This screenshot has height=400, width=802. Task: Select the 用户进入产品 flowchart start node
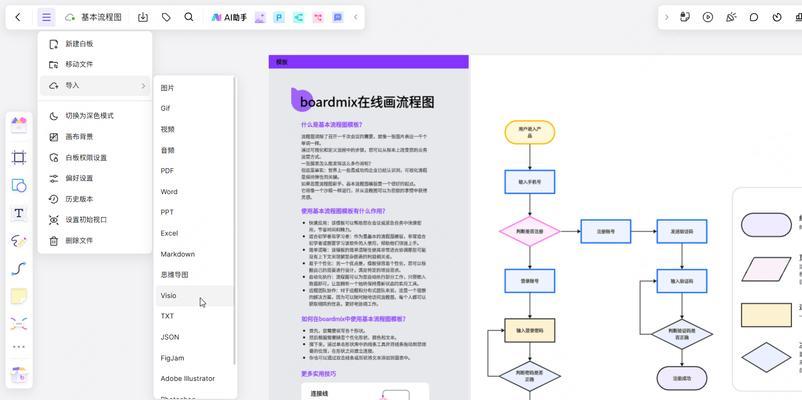click(529, 132)
